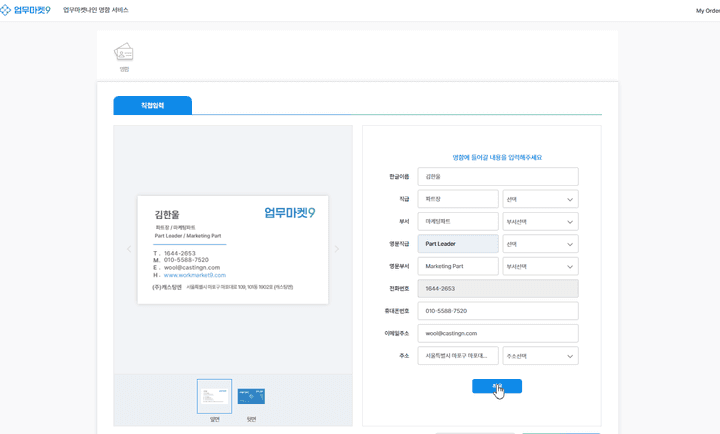The width and height of the screenshot is (720, 434).
Task: Click the email field with wool@castingn.com
Action: tap(498, 333)
